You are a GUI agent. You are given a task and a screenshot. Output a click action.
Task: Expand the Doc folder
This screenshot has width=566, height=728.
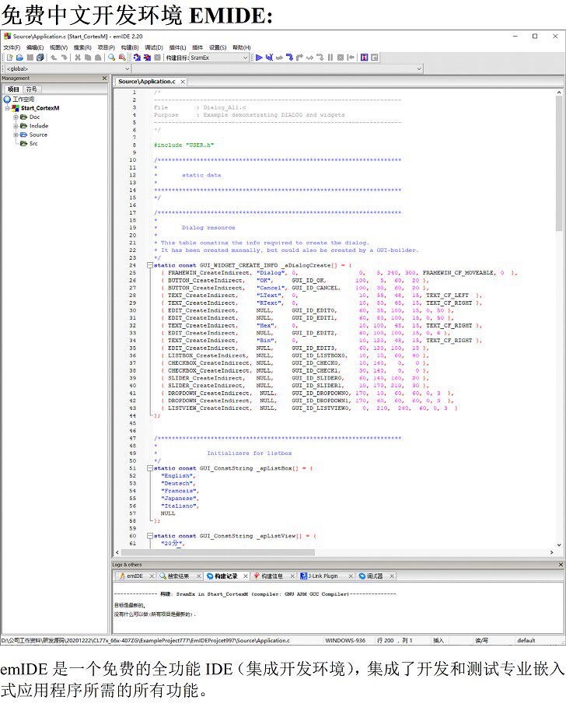click(16, 117)
